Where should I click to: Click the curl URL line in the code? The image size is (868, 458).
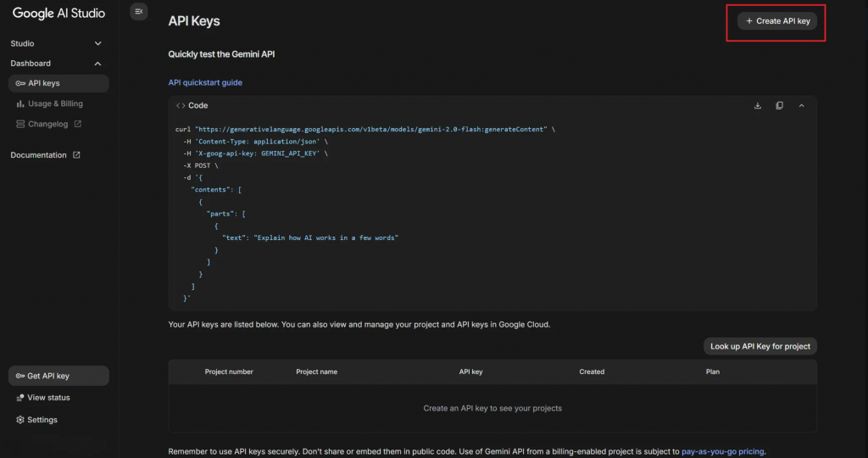[x=365, y=129]
